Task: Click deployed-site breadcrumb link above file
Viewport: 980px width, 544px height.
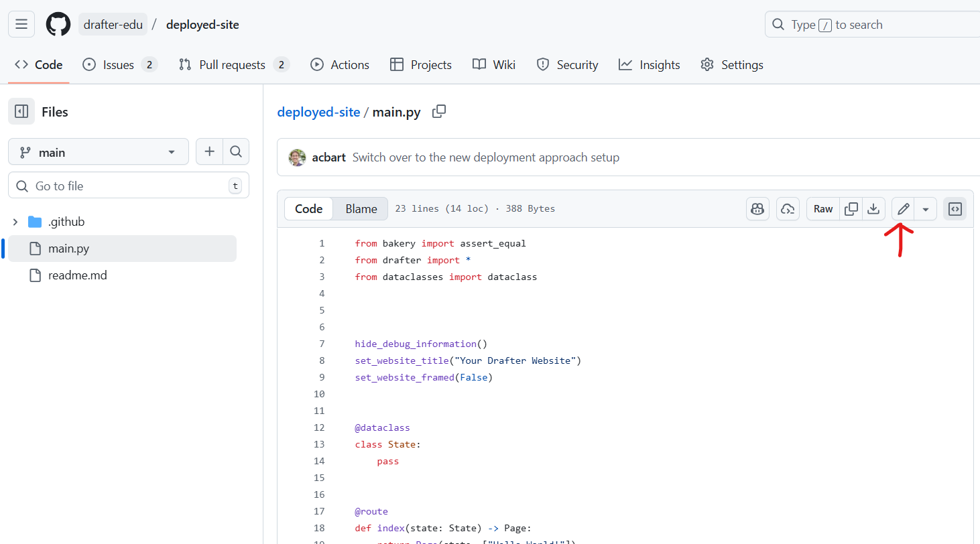Action: tap(318, 112)
